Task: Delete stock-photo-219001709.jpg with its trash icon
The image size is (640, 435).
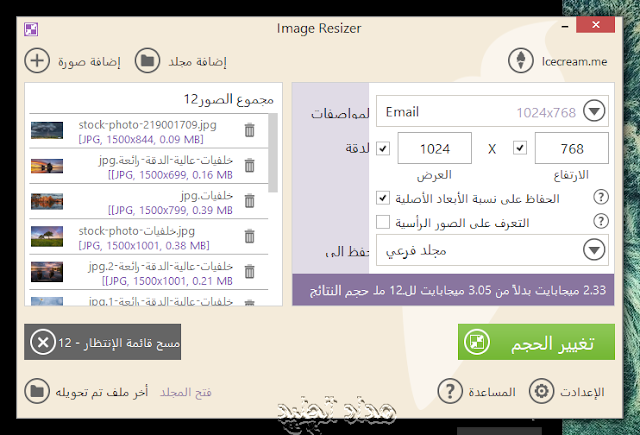Action: coord(249,130)
